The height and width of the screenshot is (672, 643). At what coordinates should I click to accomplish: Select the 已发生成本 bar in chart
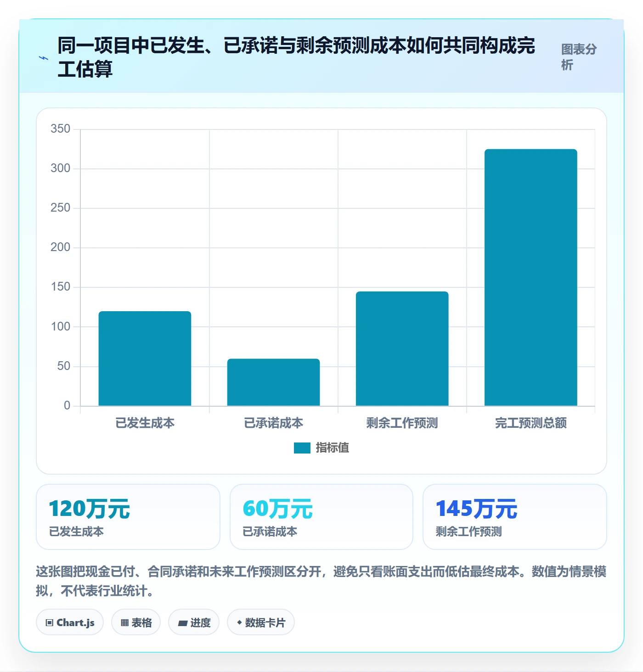(145, 358)
